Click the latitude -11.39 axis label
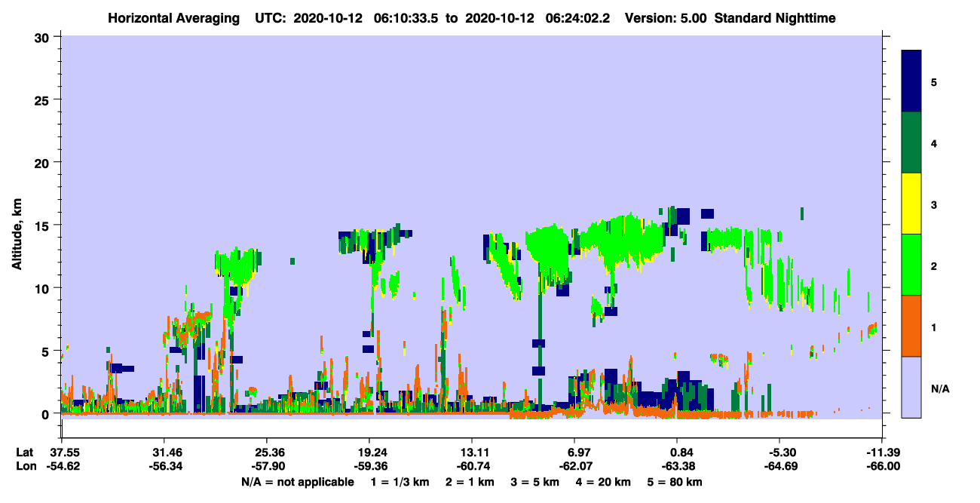 (x=884, y=452)
